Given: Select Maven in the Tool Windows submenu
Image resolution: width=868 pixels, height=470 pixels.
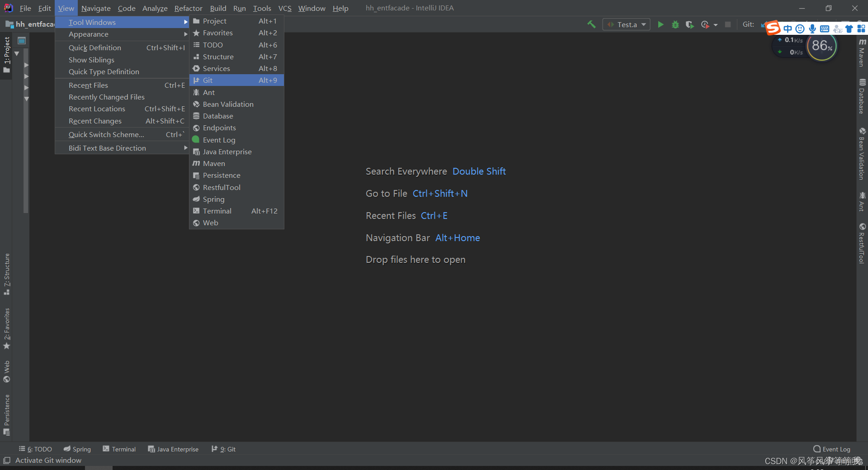Looking at the screenshot, I should click(236, 163).
